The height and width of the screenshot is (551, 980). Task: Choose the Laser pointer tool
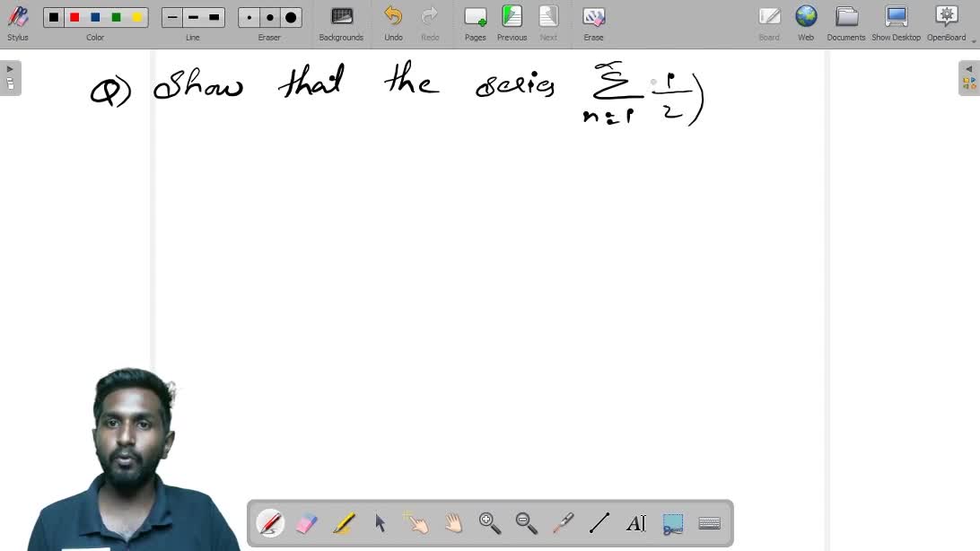coord(563,523)
